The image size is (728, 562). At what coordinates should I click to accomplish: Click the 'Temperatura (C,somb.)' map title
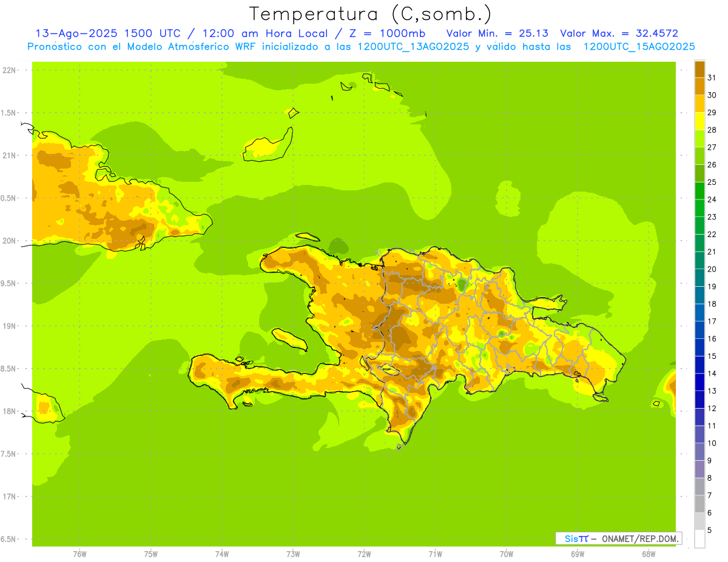[x=371, y=14]
